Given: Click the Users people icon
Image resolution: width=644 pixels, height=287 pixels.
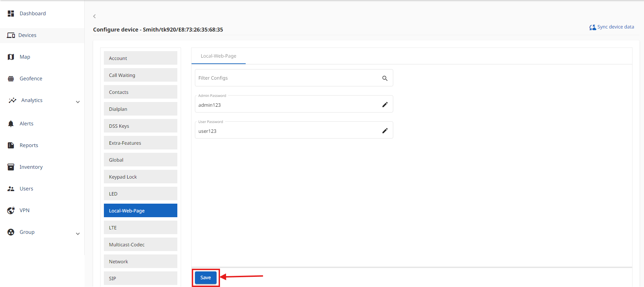Looking at the screenshot, I should click(11, 189).
